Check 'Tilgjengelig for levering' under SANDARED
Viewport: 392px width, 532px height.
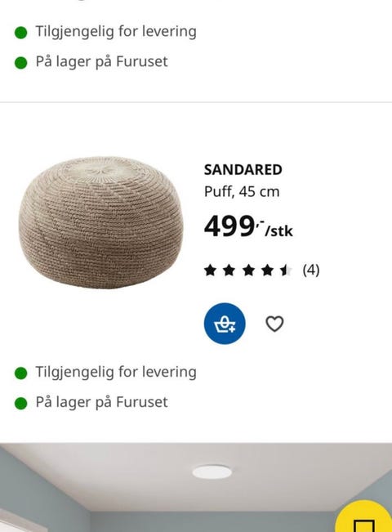[x=116, y=372]
